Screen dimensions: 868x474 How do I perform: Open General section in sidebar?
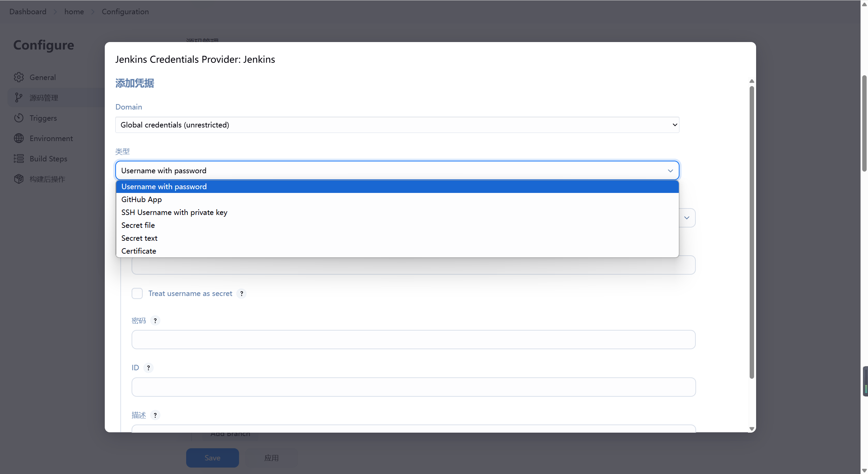(56, 77)
